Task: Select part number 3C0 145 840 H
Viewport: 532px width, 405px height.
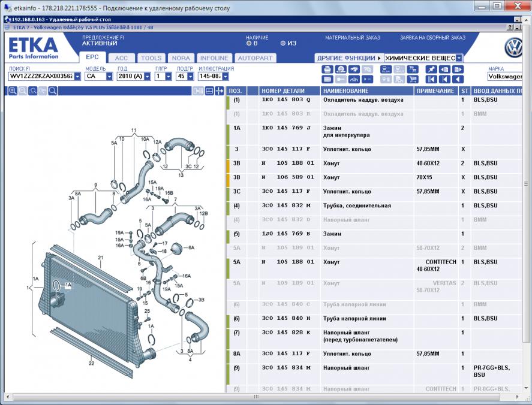Action: 286,319
